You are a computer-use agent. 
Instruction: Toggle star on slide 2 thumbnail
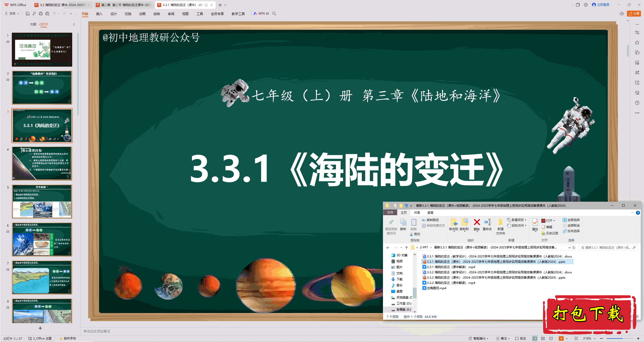[x=8, y=80]
